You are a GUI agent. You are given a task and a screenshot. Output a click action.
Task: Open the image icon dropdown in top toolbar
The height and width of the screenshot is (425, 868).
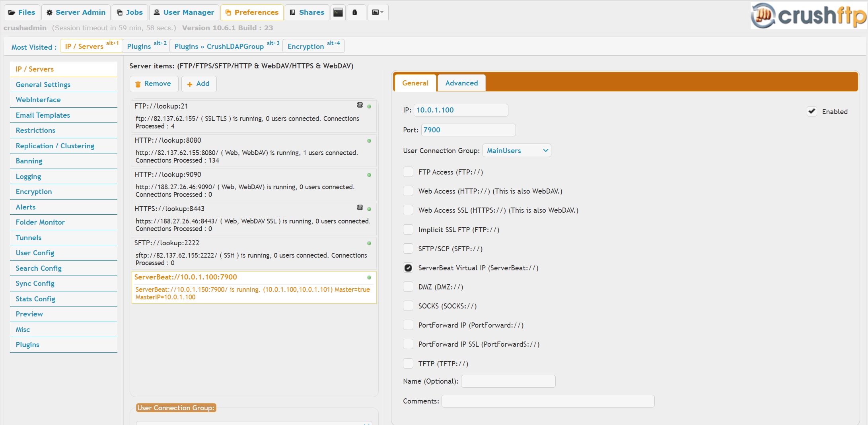click(x=378, y=12)
